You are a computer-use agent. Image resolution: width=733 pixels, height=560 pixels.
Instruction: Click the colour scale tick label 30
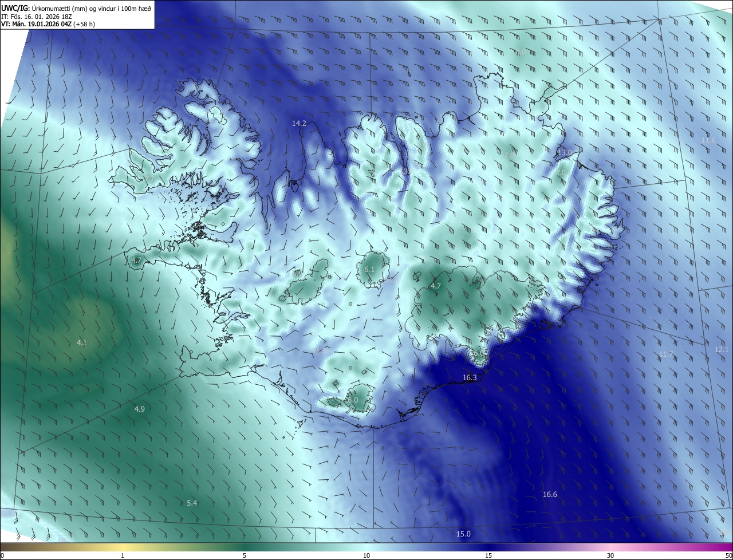pyautogui.click(x=610, y=555)
